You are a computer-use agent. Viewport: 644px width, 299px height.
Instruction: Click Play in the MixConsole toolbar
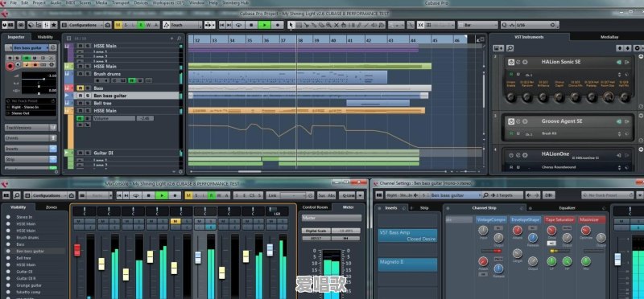pyautogui.click(x=162, y=195)
